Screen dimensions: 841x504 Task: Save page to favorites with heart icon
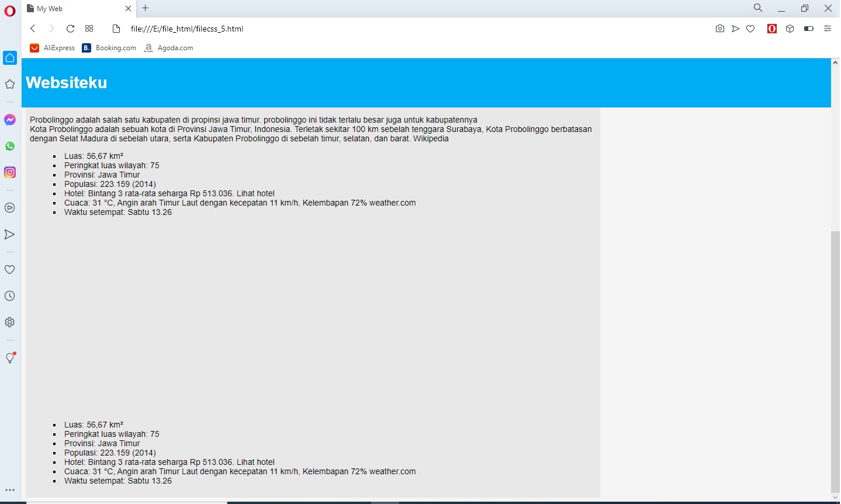(x=750, y=28)
